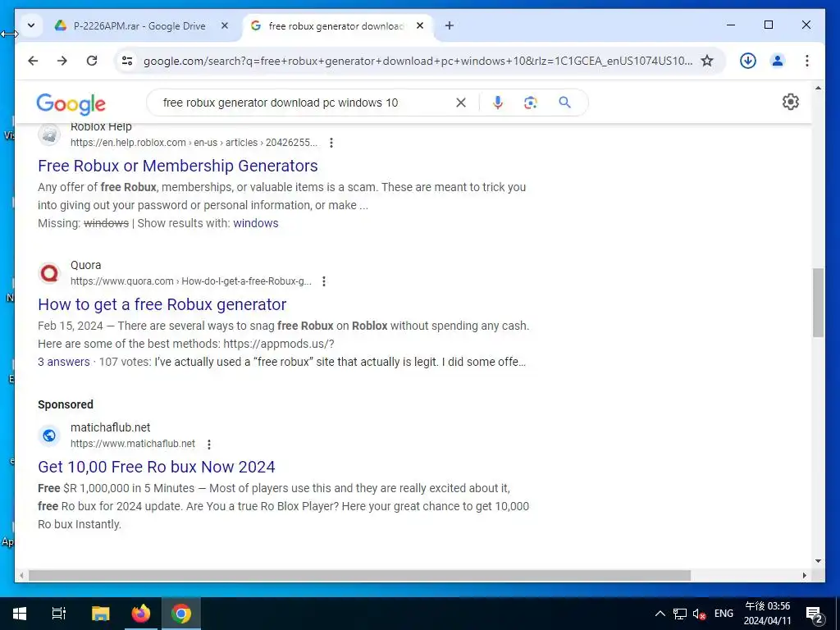Viewport: 840px width, 630px height.
Task: Go forward to the next page
Action: pos(62,61)
